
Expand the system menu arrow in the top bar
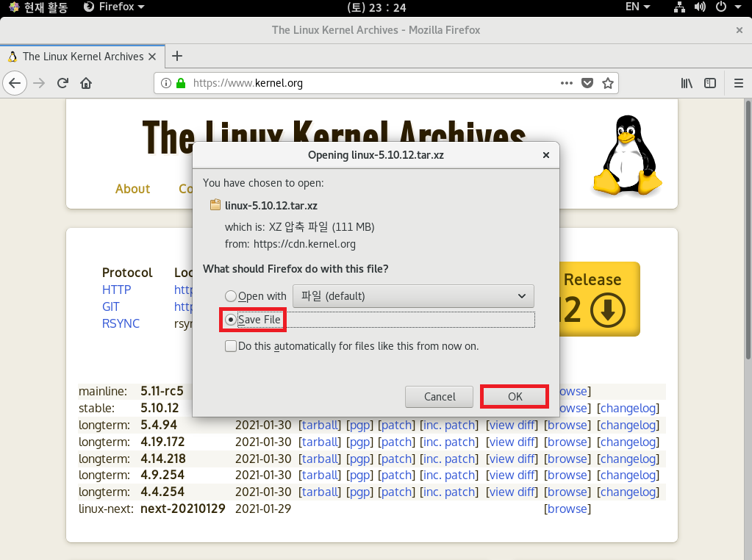tap(738, 7)
